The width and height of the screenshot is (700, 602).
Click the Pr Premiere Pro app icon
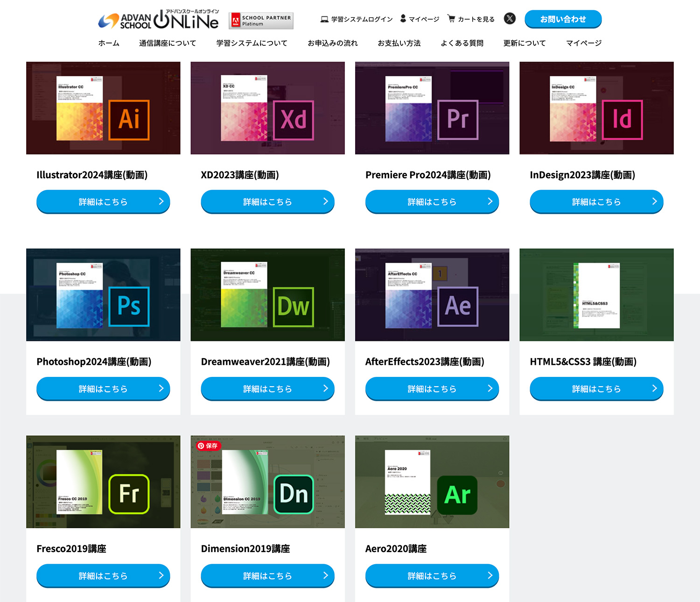(x=458, y=120)
